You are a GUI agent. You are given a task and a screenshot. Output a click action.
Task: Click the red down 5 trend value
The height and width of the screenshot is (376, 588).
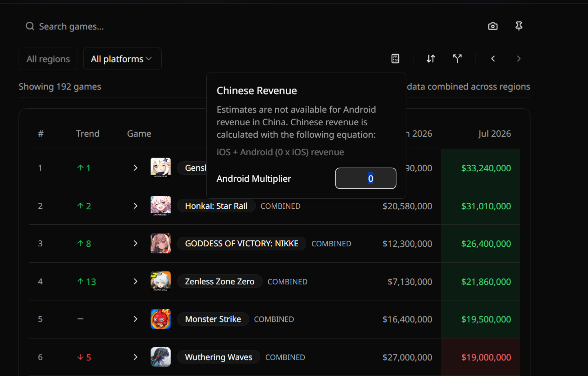coord(85,357)
